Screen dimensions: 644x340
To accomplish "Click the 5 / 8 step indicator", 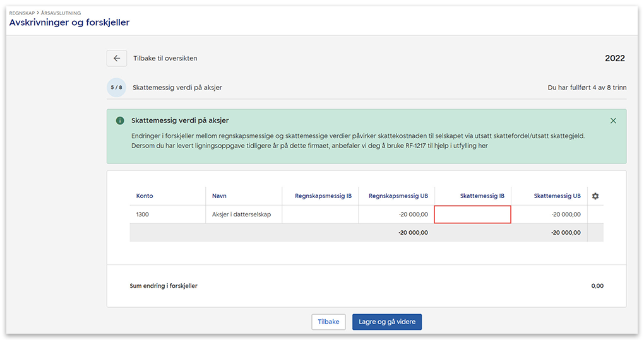I will click(116, 88).
